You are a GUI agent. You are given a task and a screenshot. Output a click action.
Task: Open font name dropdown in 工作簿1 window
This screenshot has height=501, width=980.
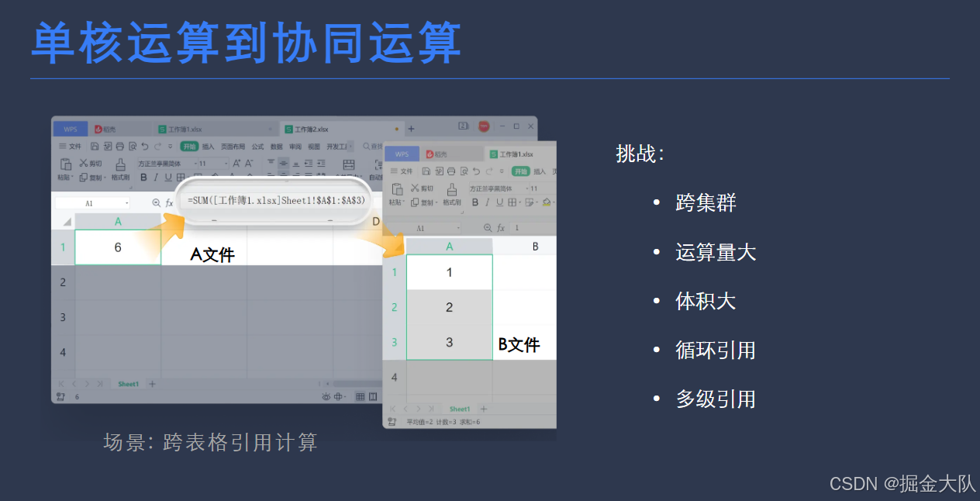[527, 188]
